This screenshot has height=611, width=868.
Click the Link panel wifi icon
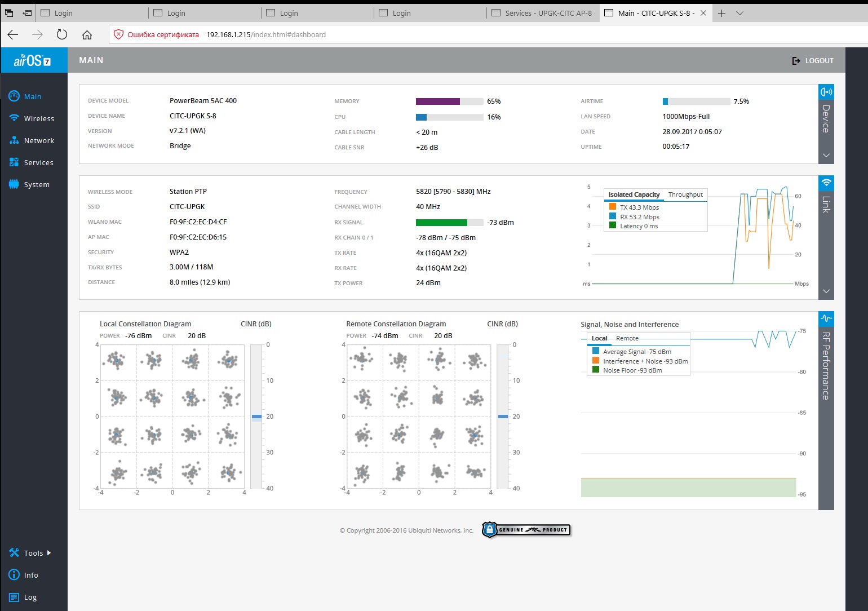pyautogui.click(x=826, y=183)
